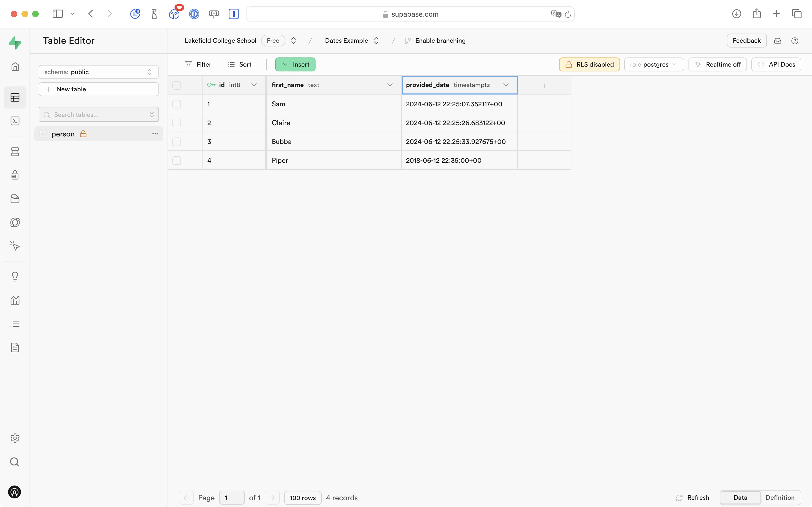Click the Search tables input field
The width and height of the screenshot is (812, 507).
[97, 115]
